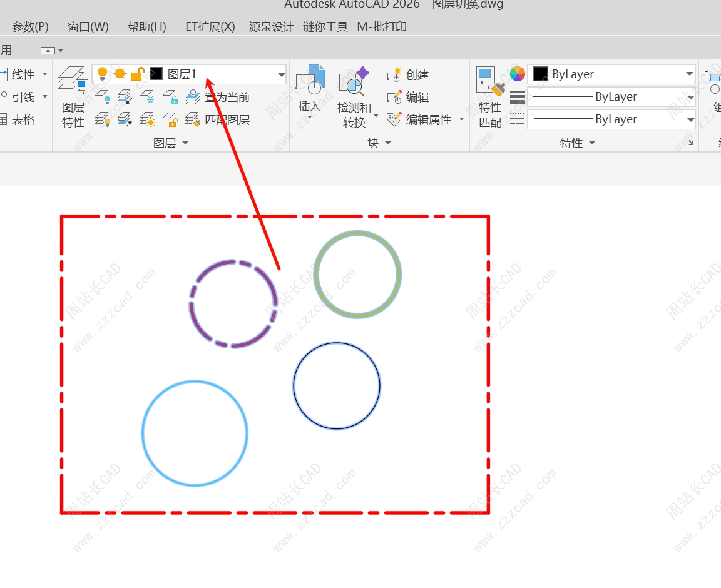
Task: Expand the ByLayer object color dropdown
Action: 689,74
